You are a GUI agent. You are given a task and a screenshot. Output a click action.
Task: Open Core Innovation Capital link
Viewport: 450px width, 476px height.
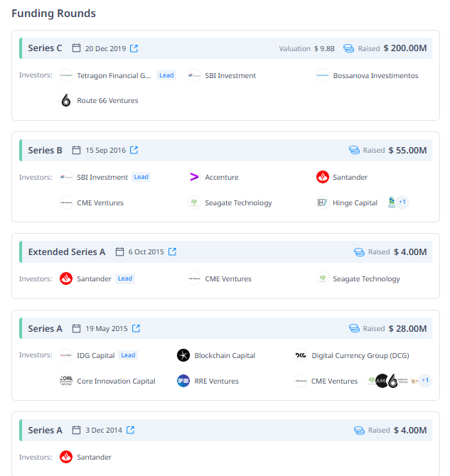pyautogui.click(x=116, y=382)
